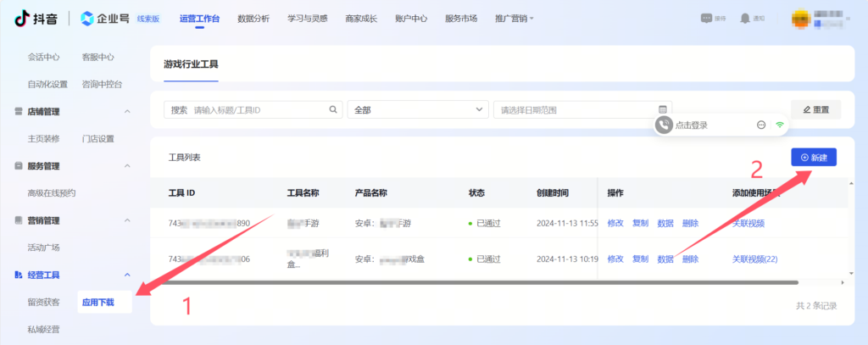
Task: Open 商家成长 tab
Action: (361, 19)
